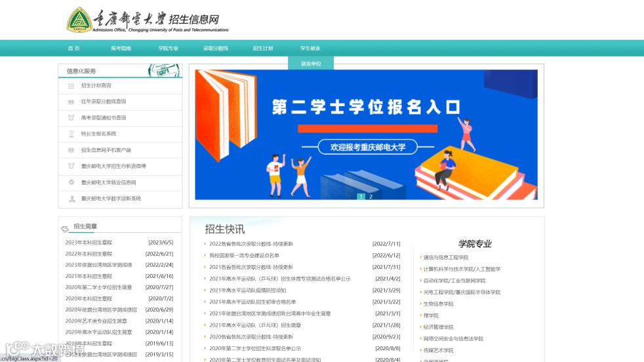
Task: Open 通信与信息工程学院 link
Action: pos(446,257)
